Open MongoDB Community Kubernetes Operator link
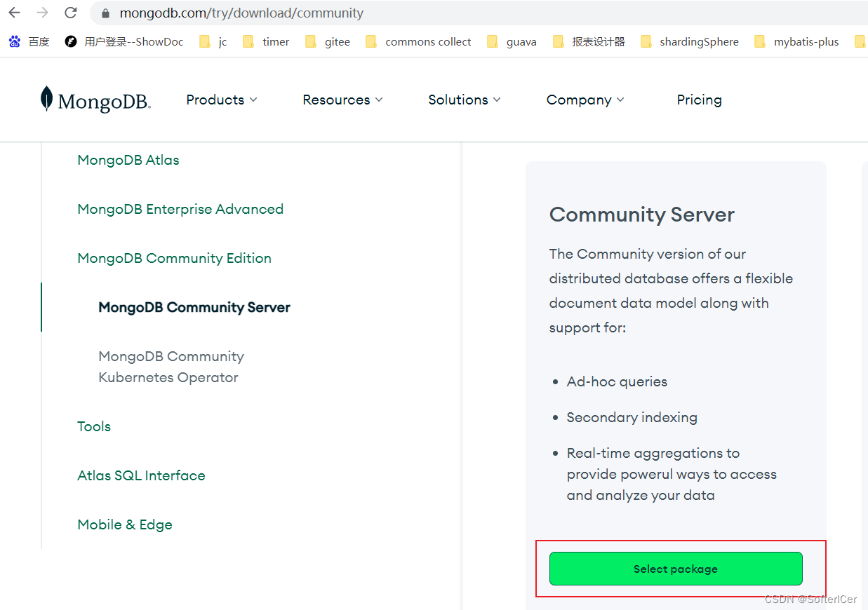 pos(171,367)
